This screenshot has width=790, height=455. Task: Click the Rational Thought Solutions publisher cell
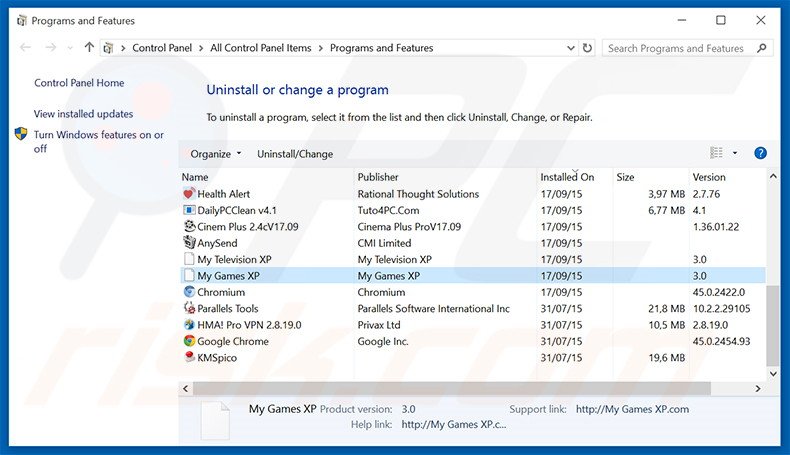418,193
